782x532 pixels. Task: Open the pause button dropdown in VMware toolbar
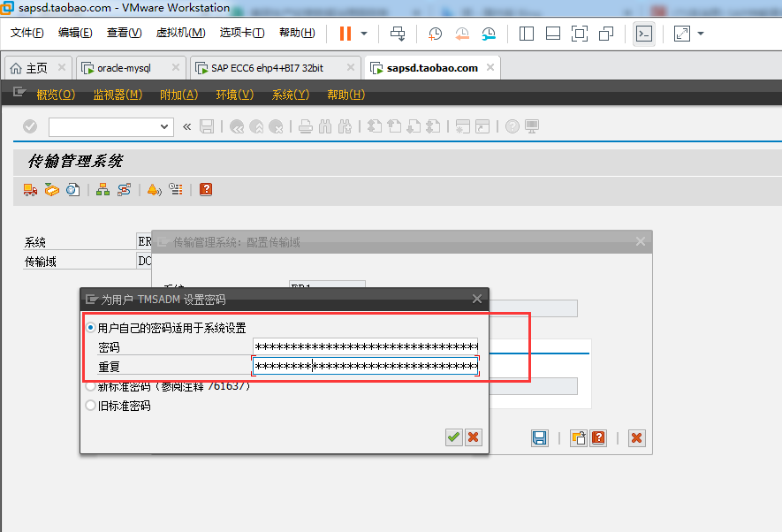point(363,33)
